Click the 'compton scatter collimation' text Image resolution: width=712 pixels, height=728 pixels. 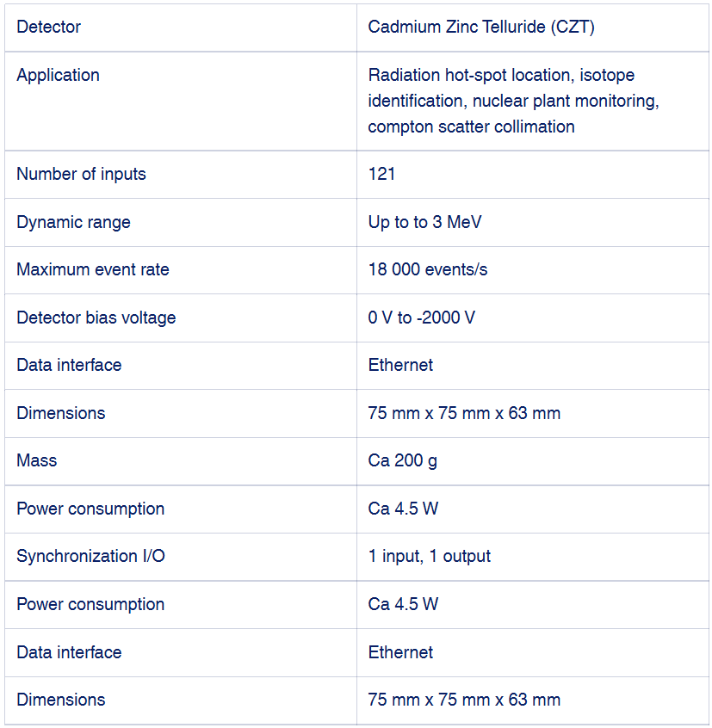tap(471, 126)
